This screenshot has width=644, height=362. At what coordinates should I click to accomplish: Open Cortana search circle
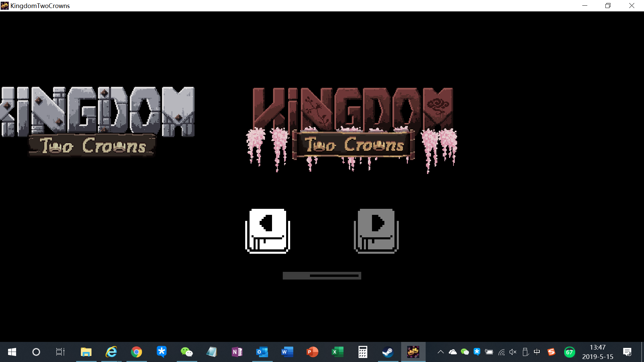coord(36,352)
